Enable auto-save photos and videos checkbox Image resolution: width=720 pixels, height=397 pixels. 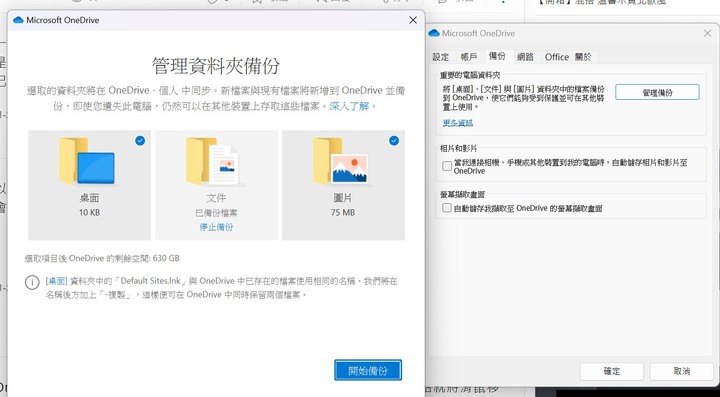[x=447, y=166]
